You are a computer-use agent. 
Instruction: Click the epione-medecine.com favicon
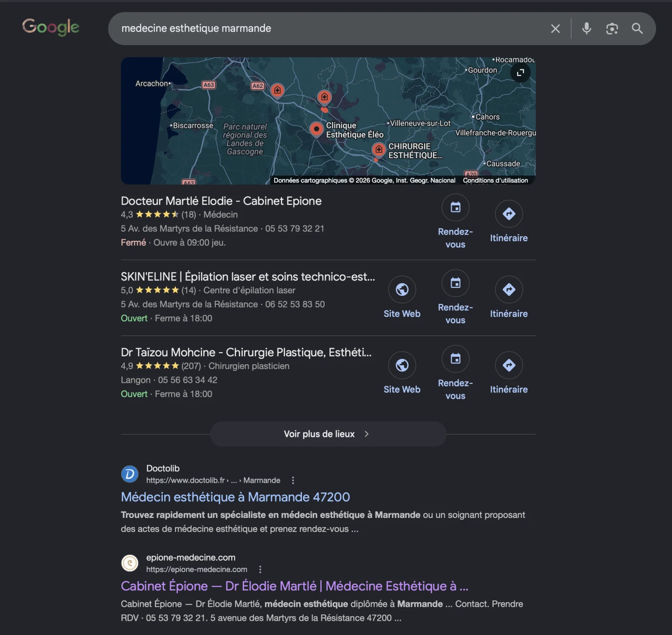130,563
